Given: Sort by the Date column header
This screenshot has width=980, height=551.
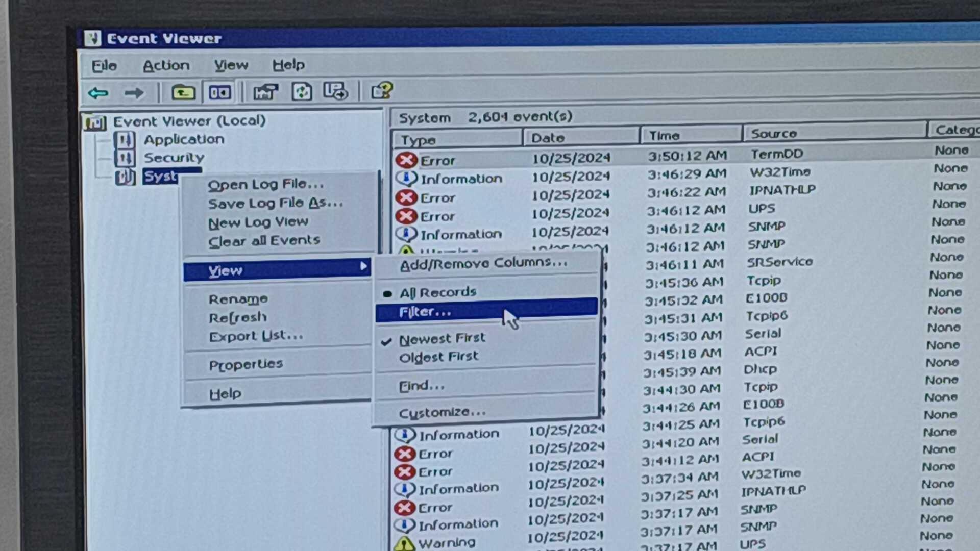Looking at the screenshot, I should (x=581, y=137).
